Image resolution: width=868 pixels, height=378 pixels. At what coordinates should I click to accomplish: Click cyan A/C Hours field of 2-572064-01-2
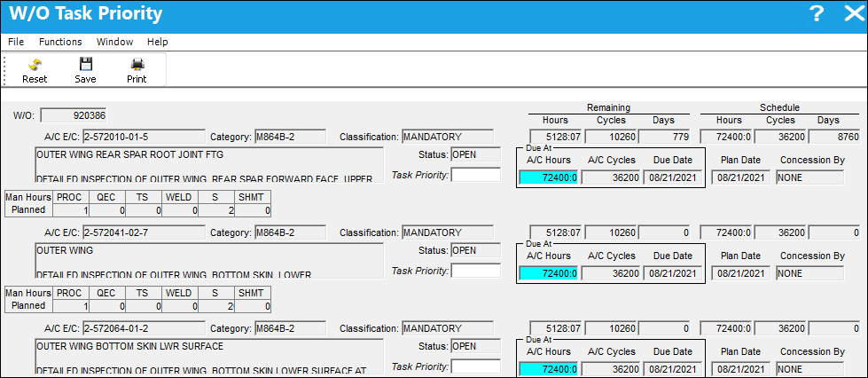pyautogui.click(x=549, y=369)
